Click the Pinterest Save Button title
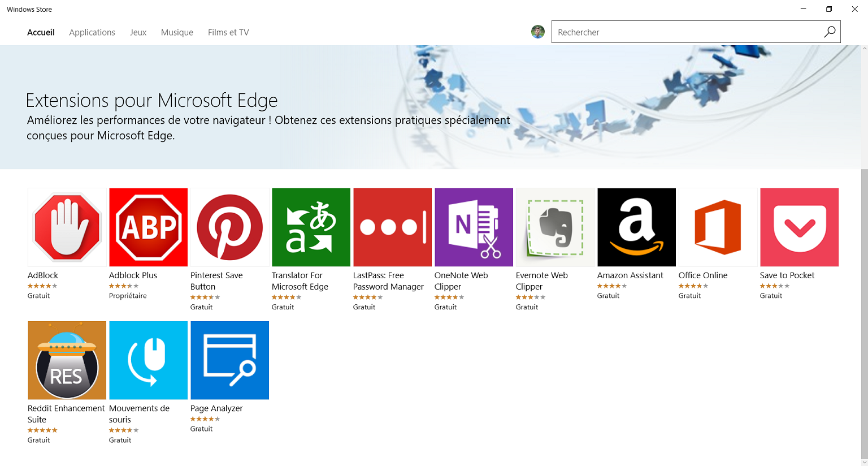This screenshot has width=868, height=466. (x=216, y=281)
